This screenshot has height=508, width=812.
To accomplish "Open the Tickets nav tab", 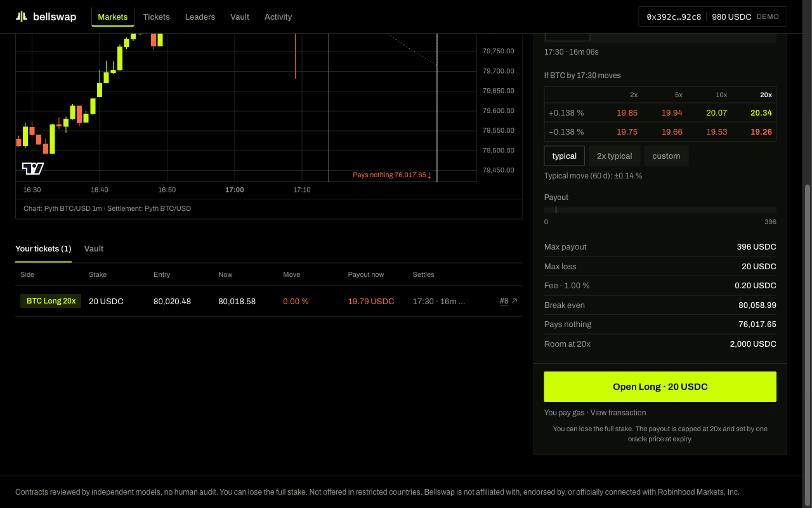I will [156, 17].
